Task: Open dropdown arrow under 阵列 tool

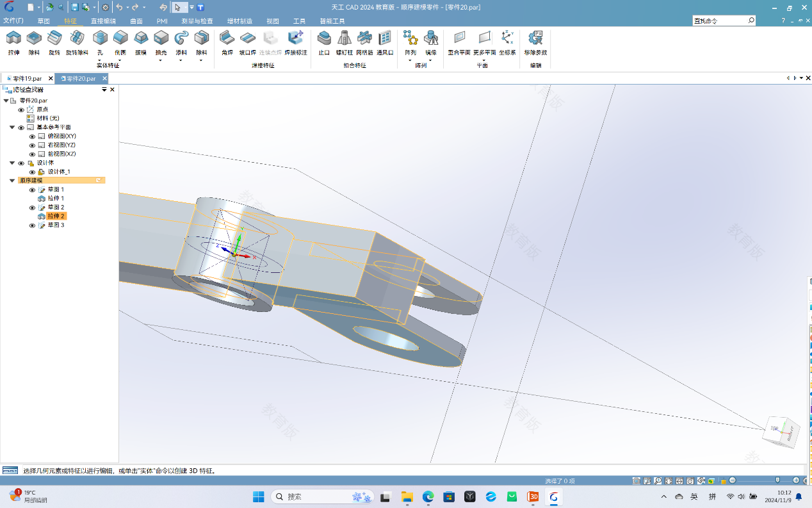Action: (410, 60)
